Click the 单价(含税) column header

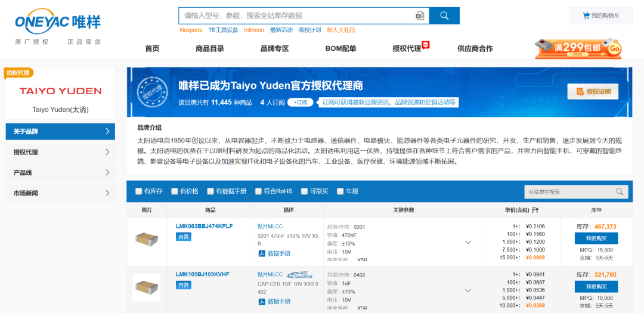coord(516,210)
